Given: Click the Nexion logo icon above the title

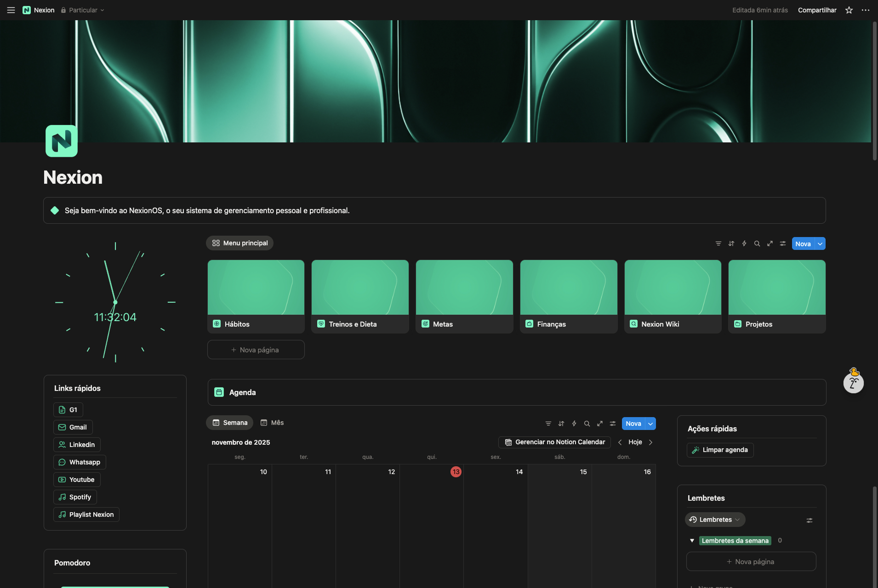Looking at the screenshot, I should [x=61, y=141].
